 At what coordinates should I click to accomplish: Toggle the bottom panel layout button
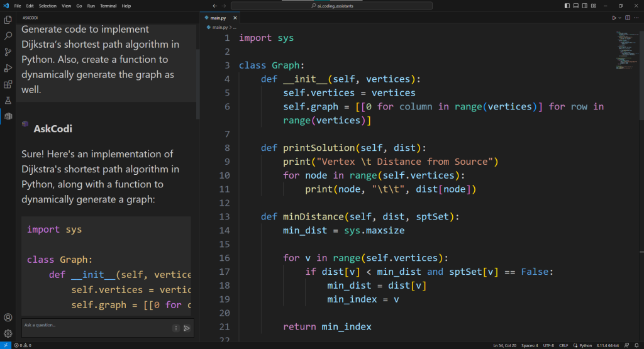[x=576, y=6]
